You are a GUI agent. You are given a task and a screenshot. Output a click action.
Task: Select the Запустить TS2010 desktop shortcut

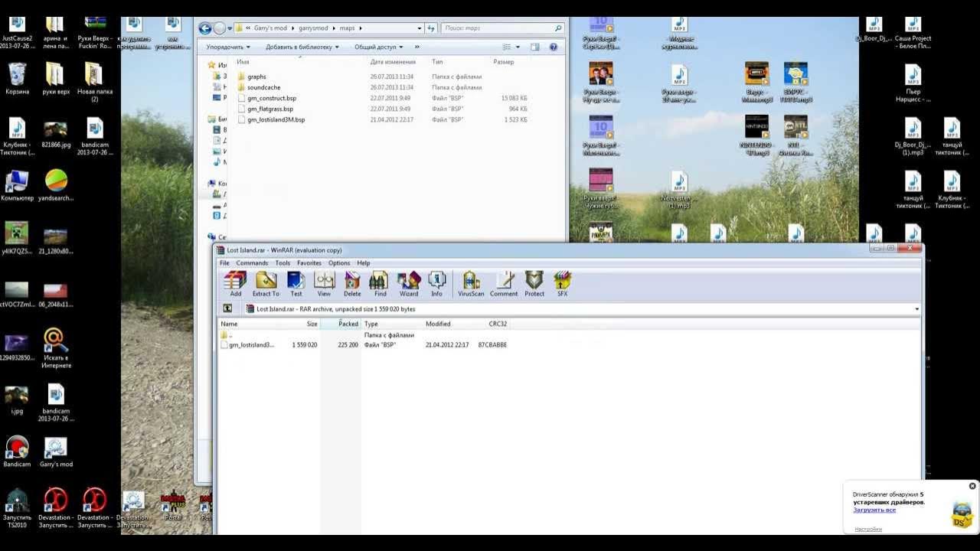pyautogui.click(x=17, y=509)
